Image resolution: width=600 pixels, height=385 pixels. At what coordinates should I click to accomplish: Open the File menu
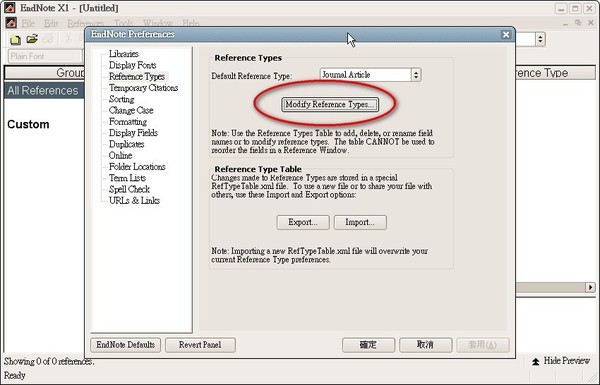pos(28,24)
